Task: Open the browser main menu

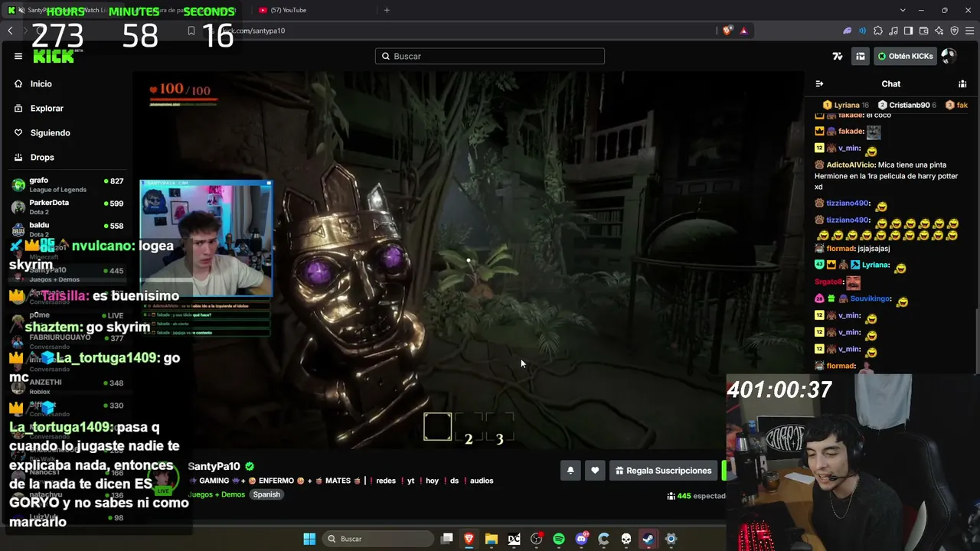Action: [969, 31]
